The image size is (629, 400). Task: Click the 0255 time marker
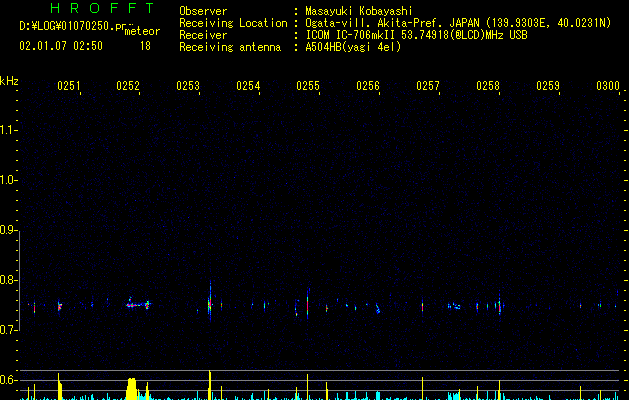308,86
